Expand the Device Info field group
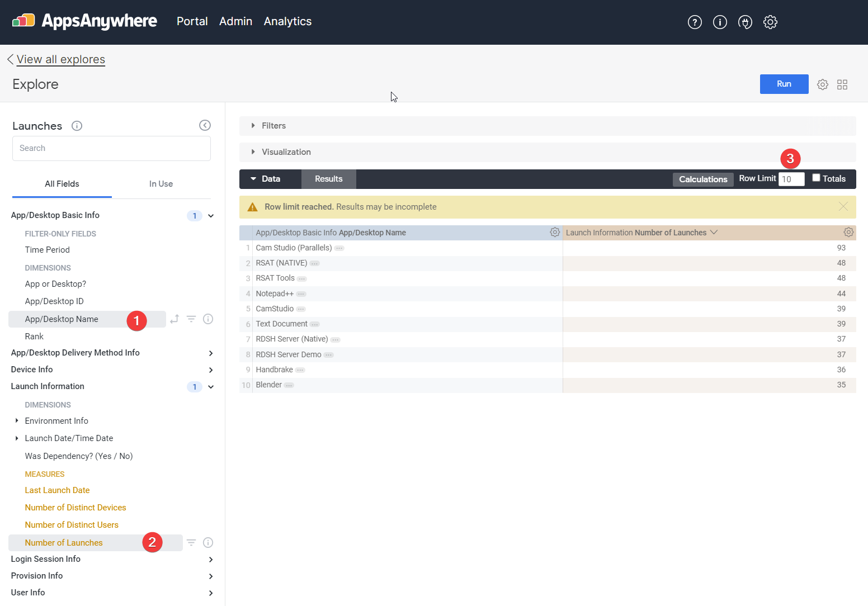Image resolution: width=868 pixels, height=606 pixels. (211, 370)
